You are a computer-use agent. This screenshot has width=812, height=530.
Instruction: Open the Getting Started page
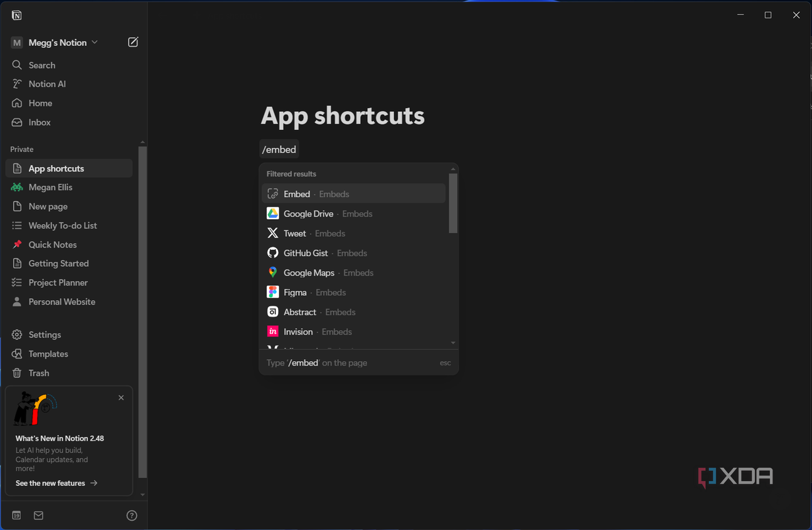pyautogui.click(x=69, y=264)
